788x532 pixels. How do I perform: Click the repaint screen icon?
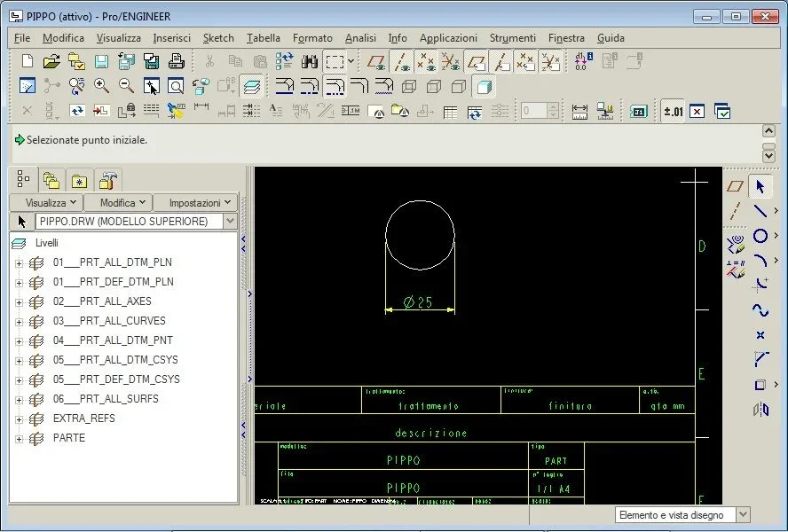[x=28, y=86]
